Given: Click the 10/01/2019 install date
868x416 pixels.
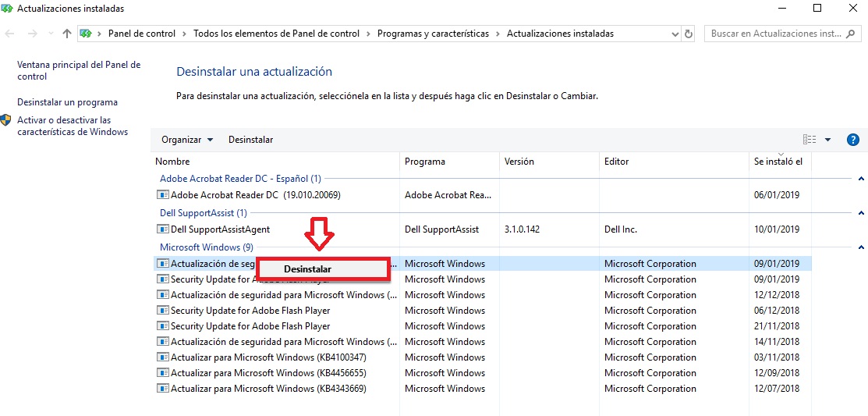Looking at the screenshot, I should coord(777,229).
